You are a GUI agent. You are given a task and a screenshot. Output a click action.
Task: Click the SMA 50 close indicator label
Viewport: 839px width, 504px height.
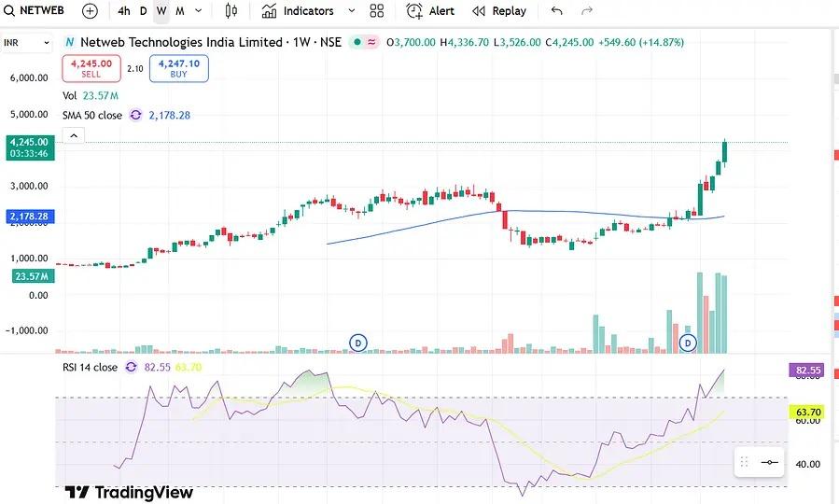(x=92, y=115)
